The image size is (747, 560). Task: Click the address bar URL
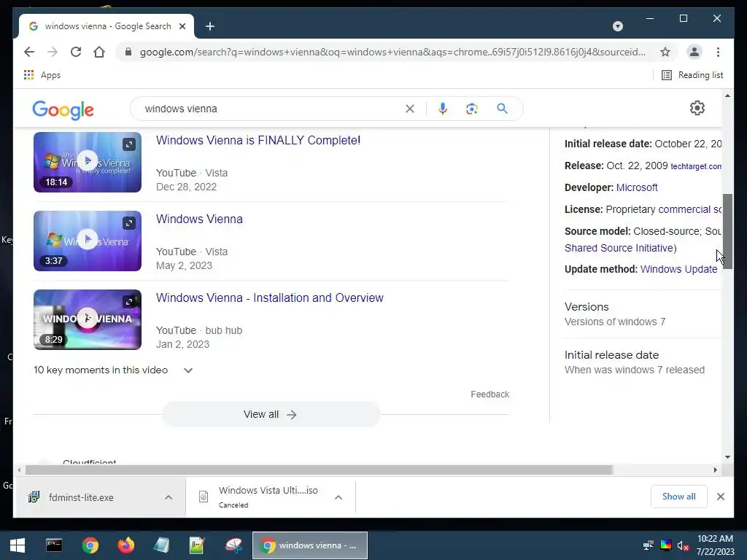click(x=392, y=52)
